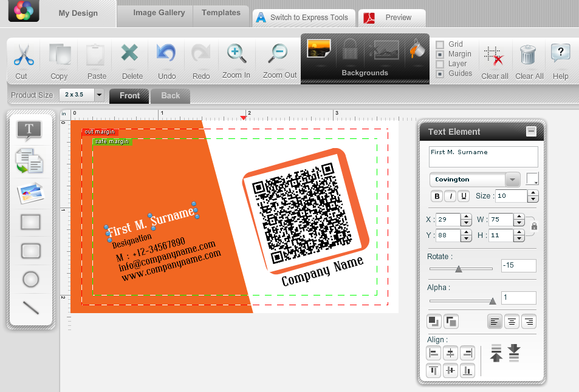This screenshot has width=579, height=392.
Task: Toggle the Guides checkbox
Action: pyautogui.click(x=440, y=73)
